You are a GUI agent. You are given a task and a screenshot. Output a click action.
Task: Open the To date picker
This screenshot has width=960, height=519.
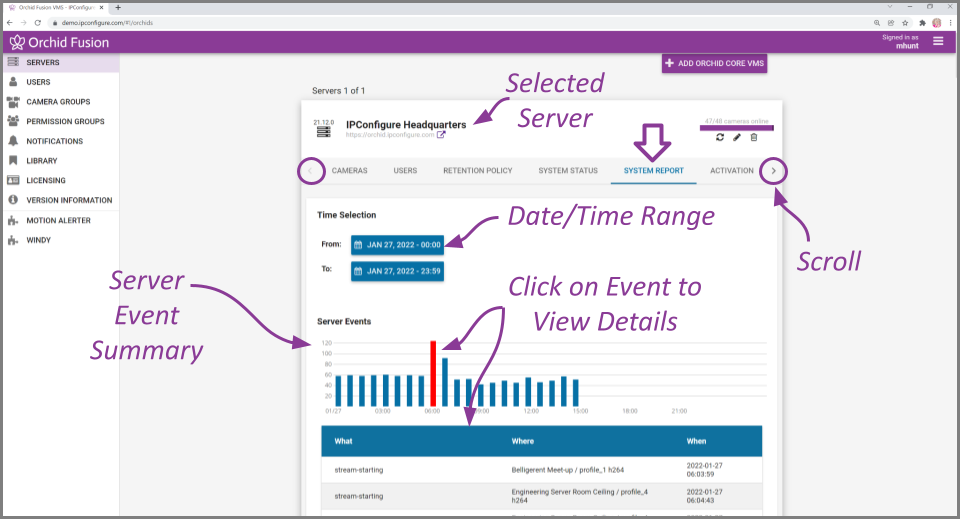tap(397, 271)
